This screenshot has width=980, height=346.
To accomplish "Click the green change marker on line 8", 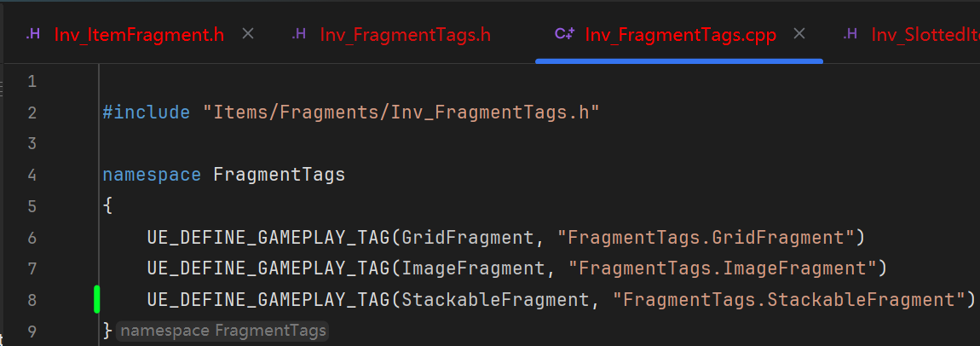I will (x=97, y=299).
